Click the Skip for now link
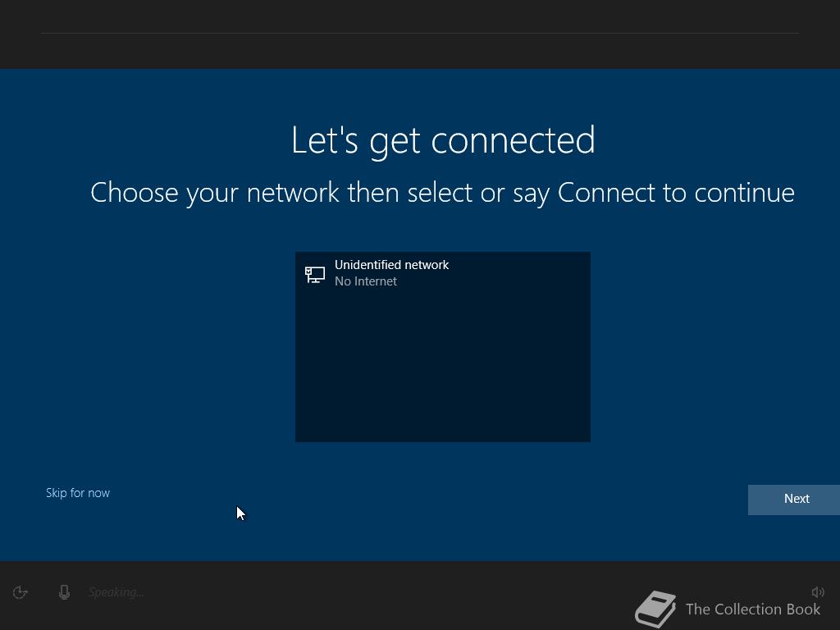Image resolution: width=840 pixels, height=630 pixels. [78, 493]
